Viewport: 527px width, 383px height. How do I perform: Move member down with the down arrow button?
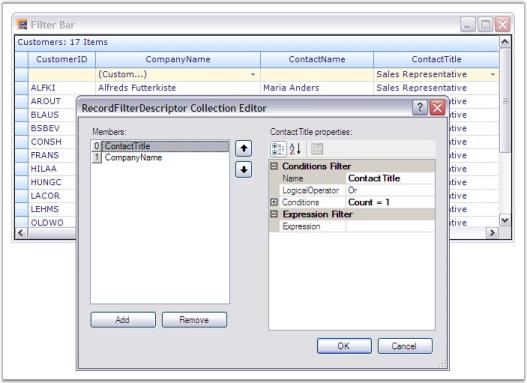click(x=244, y=169)
